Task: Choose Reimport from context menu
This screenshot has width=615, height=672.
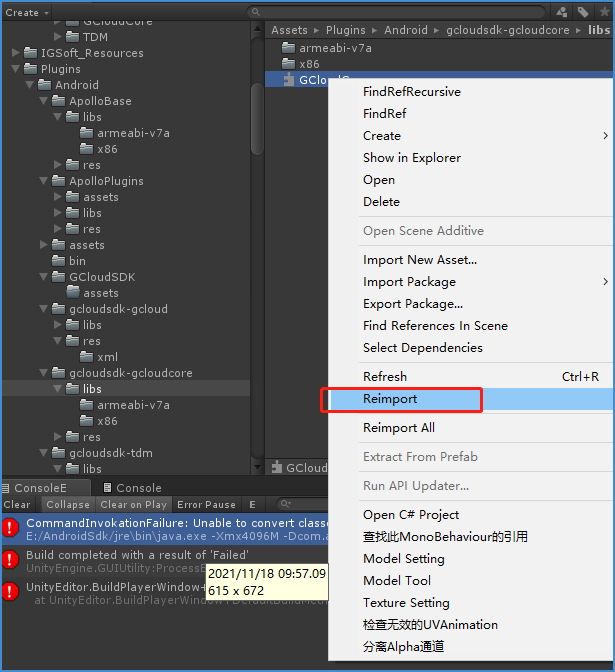Action: click(471, 399)
